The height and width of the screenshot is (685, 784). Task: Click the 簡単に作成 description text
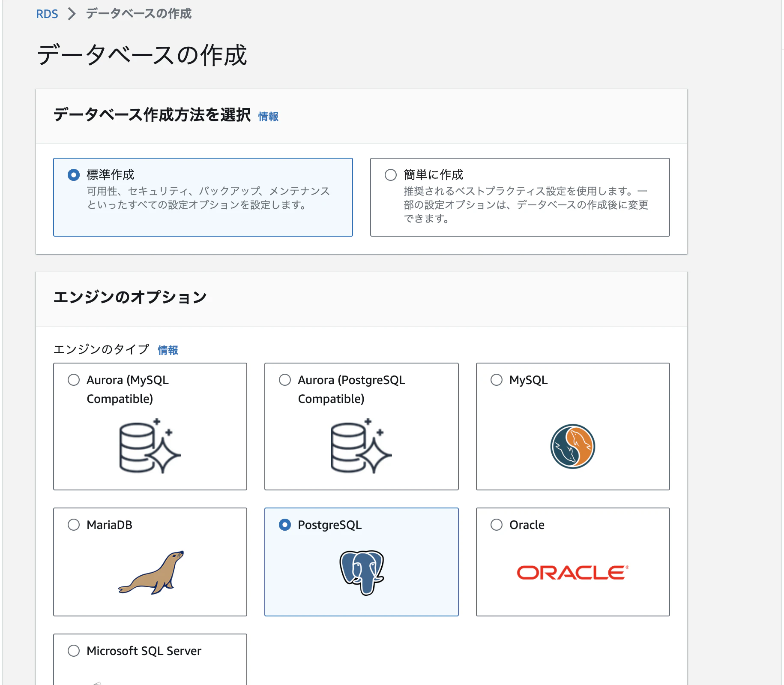click(x=526, y=204)
